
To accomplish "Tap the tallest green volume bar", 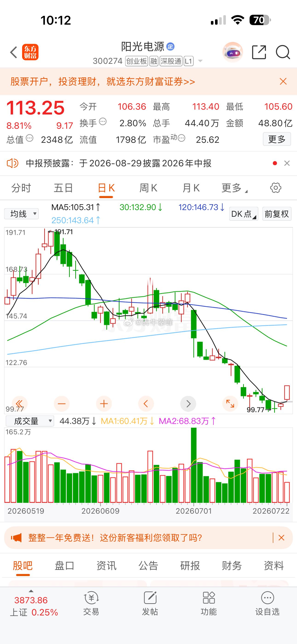I will [193, 465].
